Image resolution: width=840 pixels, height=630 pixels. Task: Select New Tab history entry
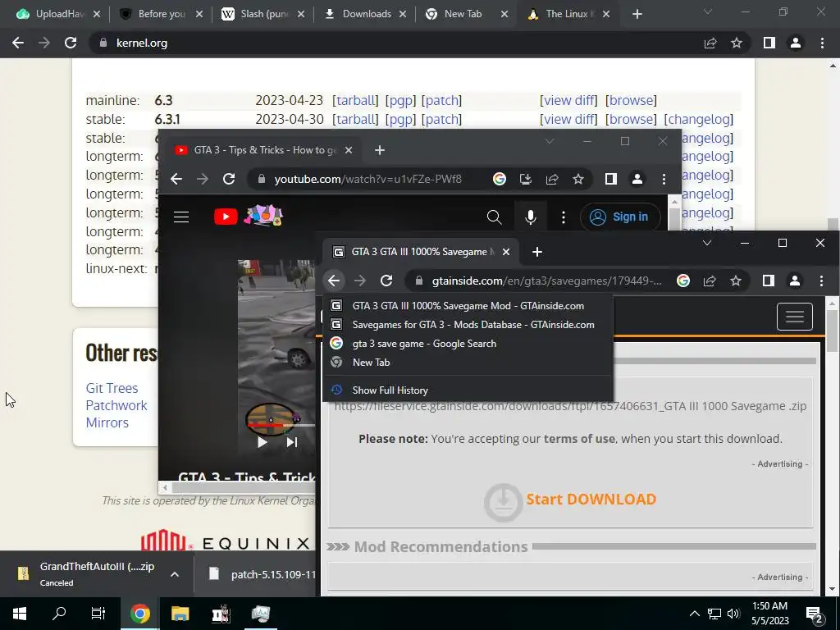[x=468, y=362]
